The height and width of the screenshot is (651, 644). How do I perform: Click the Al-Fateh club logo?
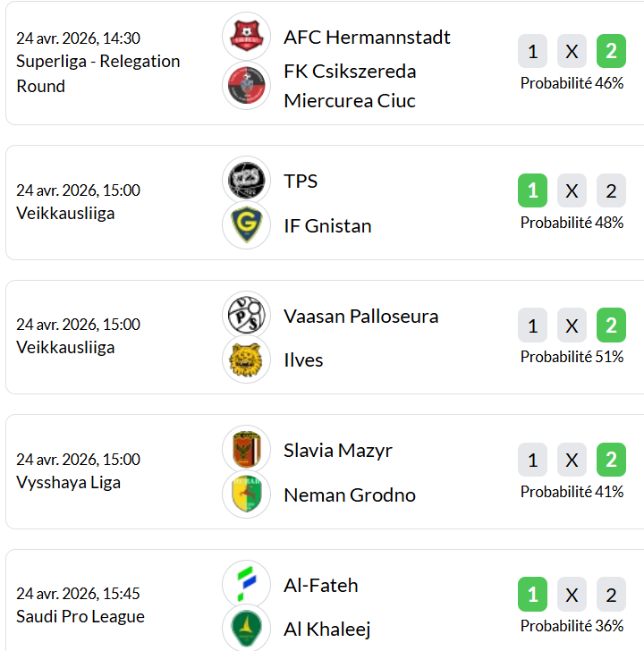(x=246, y=584)
